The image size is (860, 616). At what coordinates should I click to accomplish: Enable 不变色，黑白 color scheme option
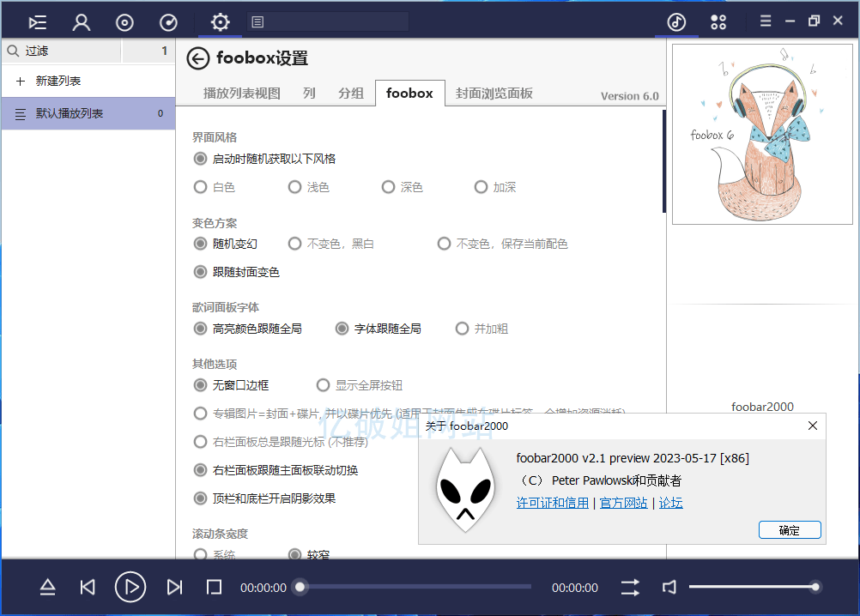(x=294, y=244)
